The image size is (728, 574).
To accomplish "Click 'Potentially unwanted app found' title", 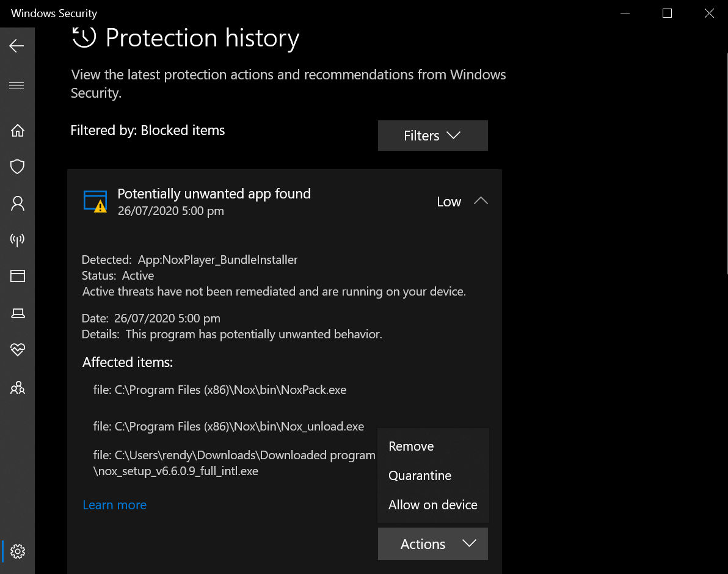I will (214, 194).
